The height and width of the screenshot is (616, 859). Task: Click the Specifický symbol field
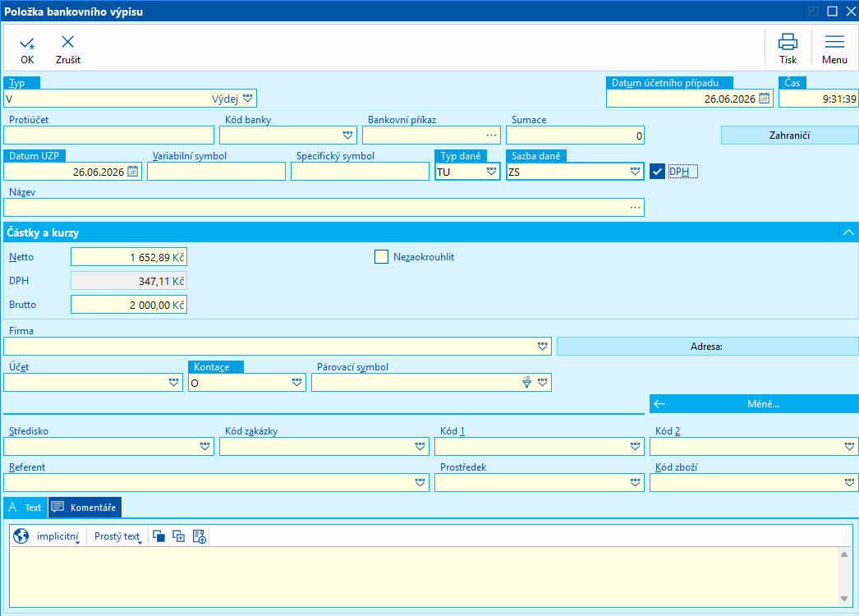tap(360, 172)
